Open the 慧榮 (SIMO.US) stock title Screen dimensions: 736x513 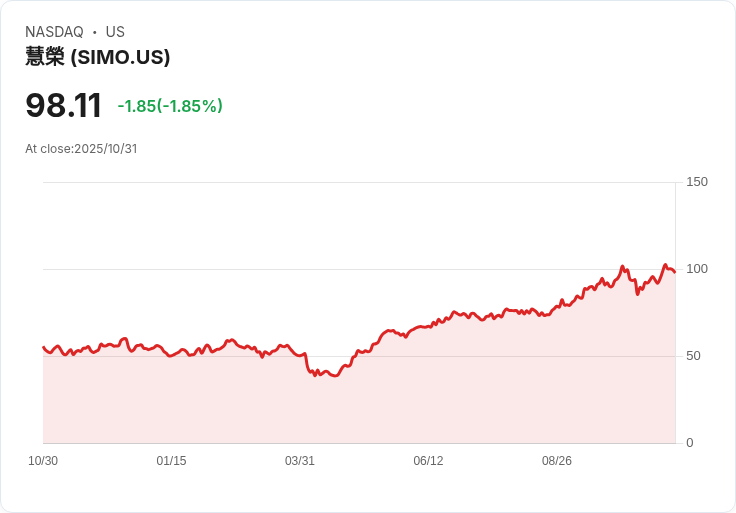(98, 57)
